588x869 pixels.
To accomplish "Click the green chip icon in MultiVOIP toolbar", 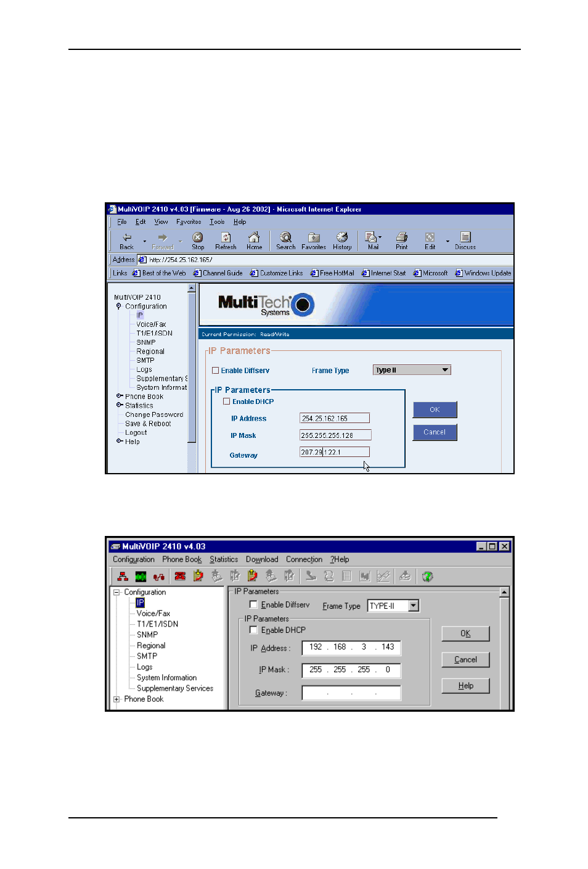I will tap(141, 577).
